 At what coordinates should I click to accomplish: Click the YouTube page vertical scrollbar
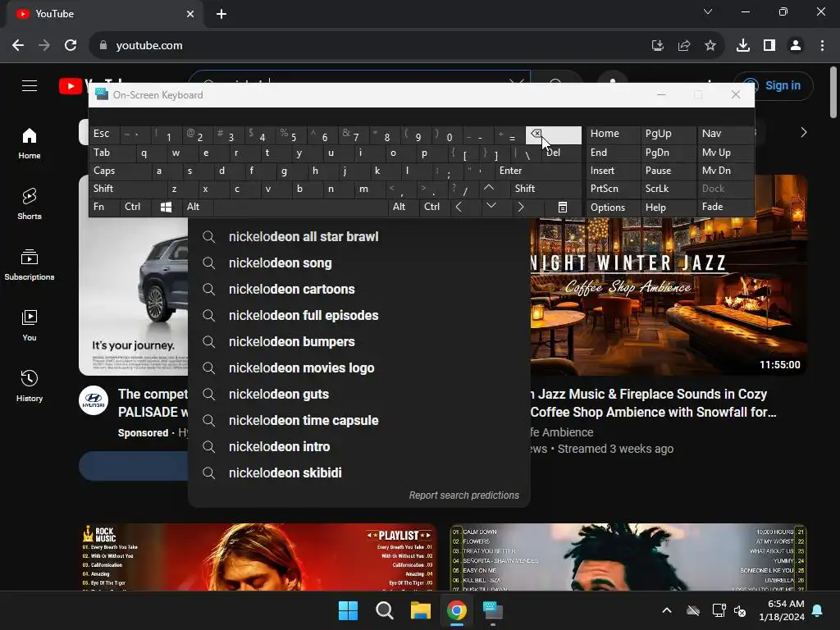(x=833, y=92)
